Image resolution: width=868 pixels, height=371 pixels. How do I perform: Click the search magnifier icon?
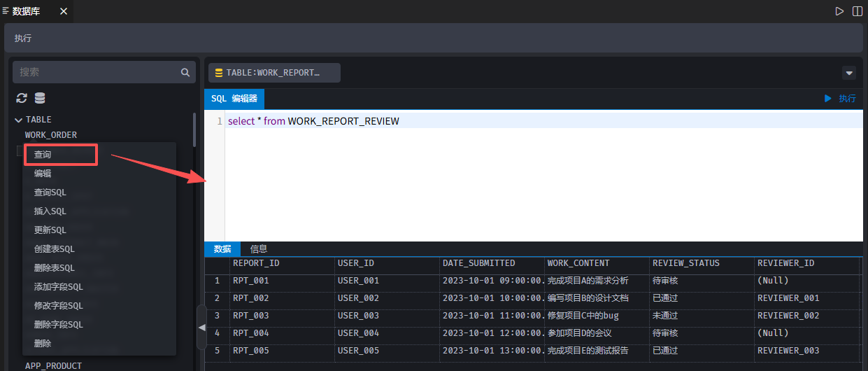tap(185, 72)
